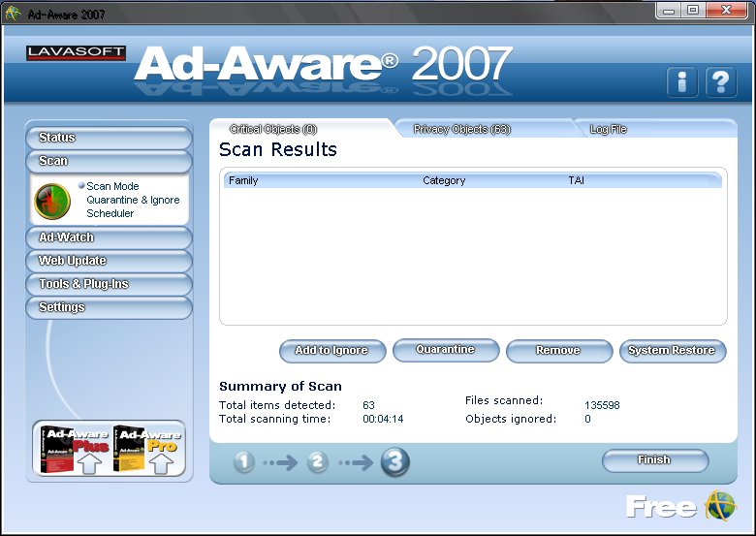Switch to Critical Objects (0) tab

(x=273, y=129)
